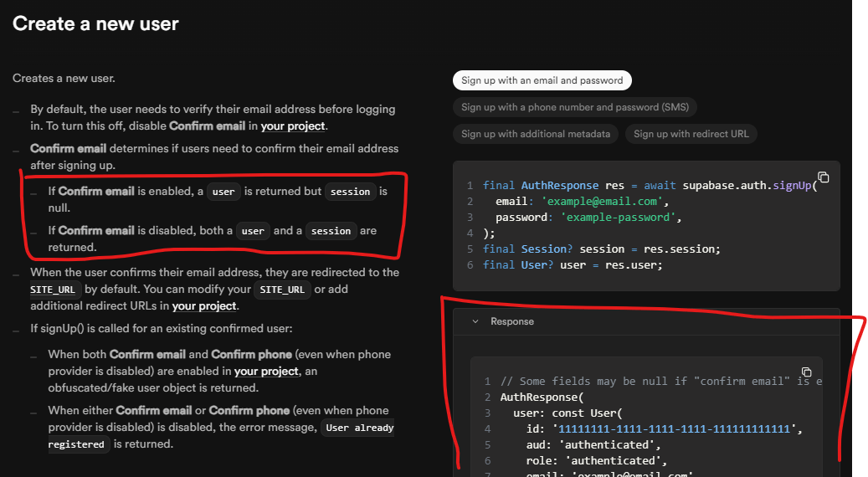Collapse the Response section chevron
Screen dimensions: 868x477
[x=475, y=321]
